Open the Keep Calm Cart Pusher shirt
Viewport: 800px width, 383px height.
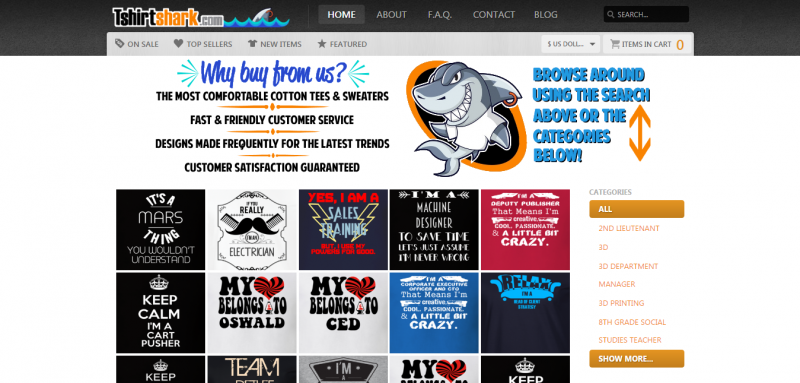(x=161, y=313)
